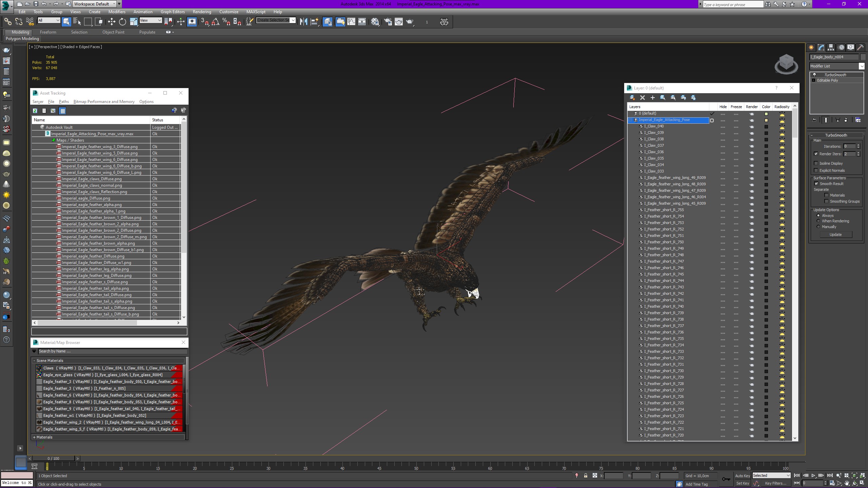868x488 pixels.
Task: Click the Render Production teapot icon
Action: [410, 22]
